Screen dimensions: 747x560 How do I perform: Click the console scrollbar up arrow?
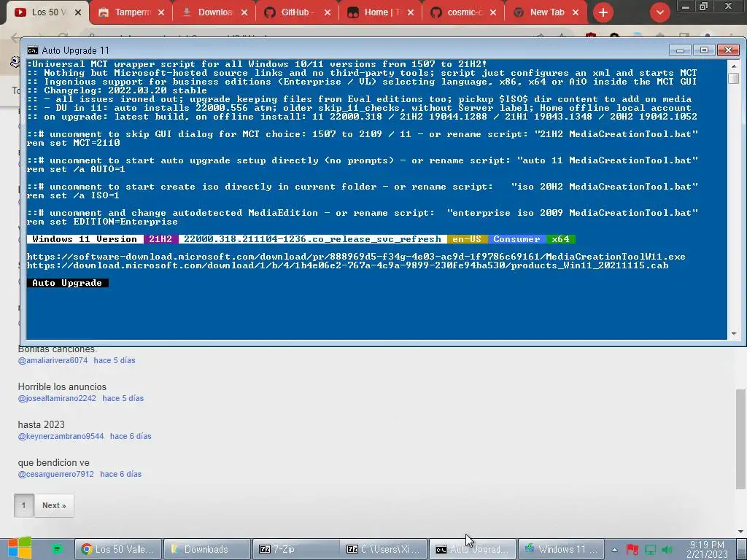734,66
